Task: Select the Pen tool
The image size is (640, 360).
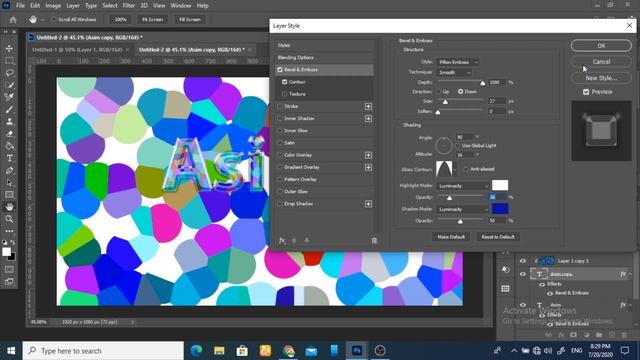Action: (x=9, y=171)
